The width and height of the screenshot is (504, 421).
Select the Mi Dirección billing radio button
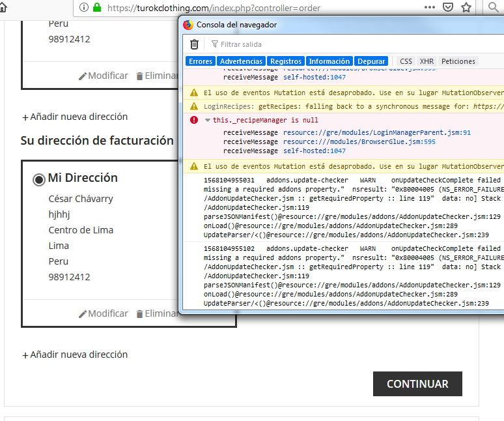pos(39,179)
